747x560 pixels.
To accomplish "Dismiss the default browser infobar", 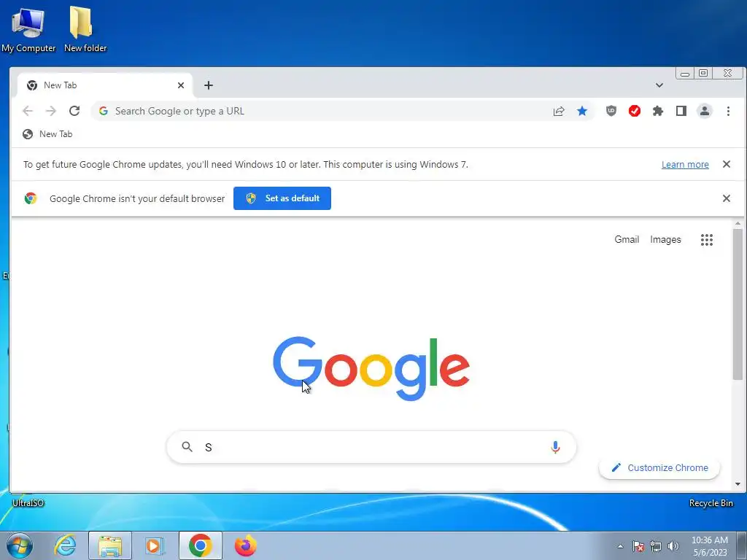I will point(727,198).
